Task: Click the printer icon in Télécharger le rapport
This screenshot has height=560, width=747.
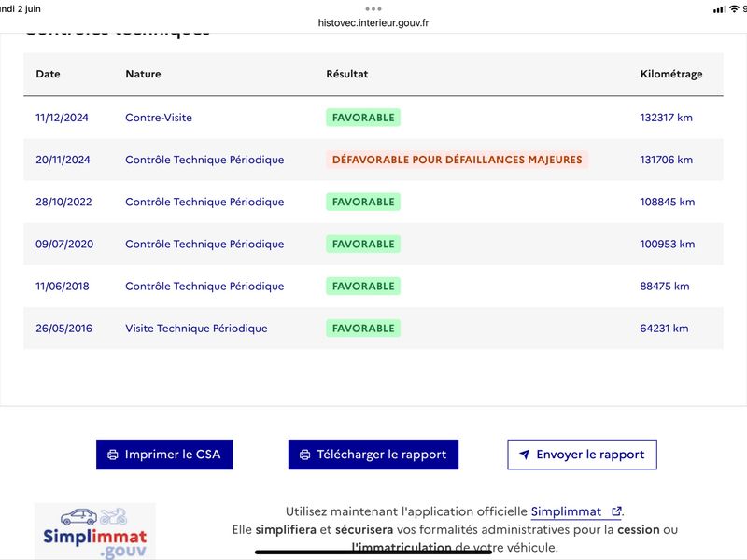Action: pos(305,455)
